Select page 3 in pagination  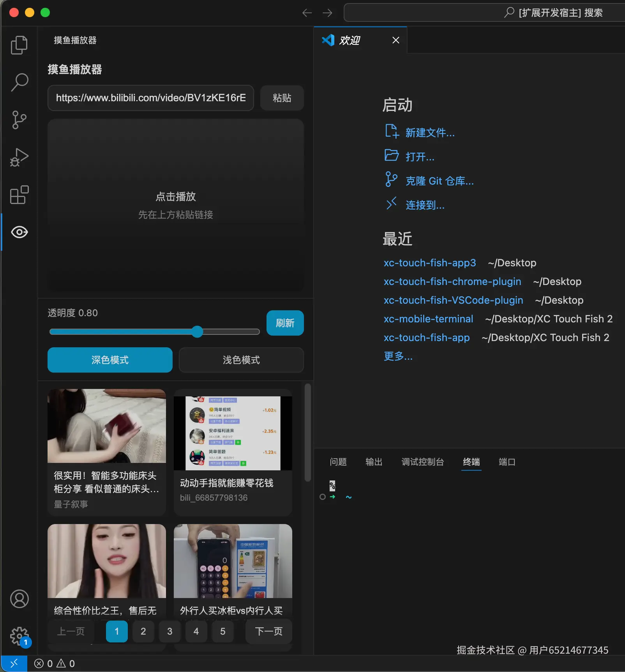click(x=170, y=631)
